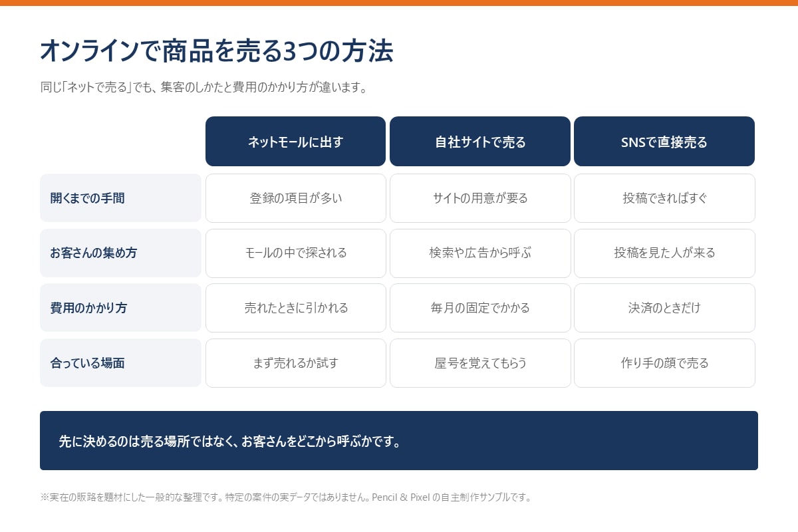
Task: Click the cell 作り手の顔で売る
Action: 664,363
